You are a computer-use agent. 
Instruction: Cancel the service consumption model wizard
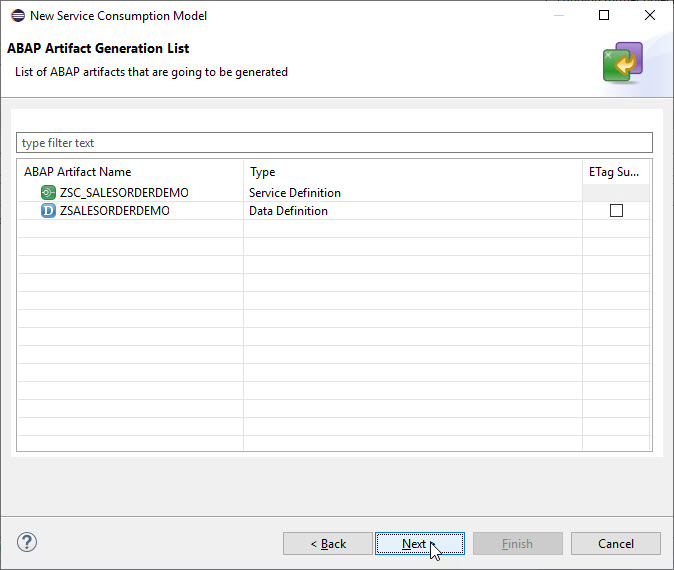(616, 543)
